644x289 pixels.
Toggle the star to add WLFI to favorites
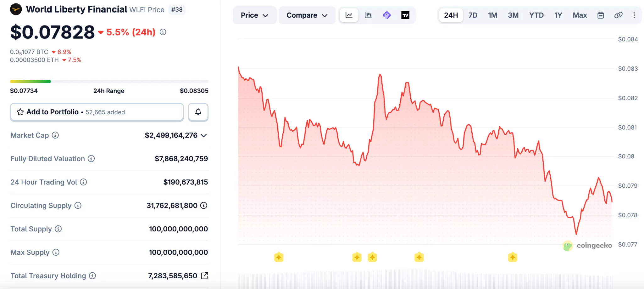[x=20, y=112]
